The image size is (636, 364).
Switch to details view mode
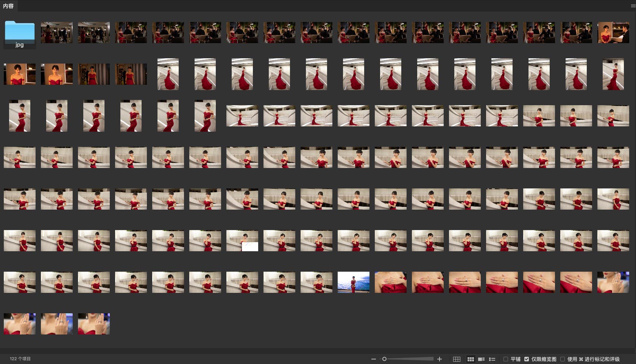pos(481,359)
